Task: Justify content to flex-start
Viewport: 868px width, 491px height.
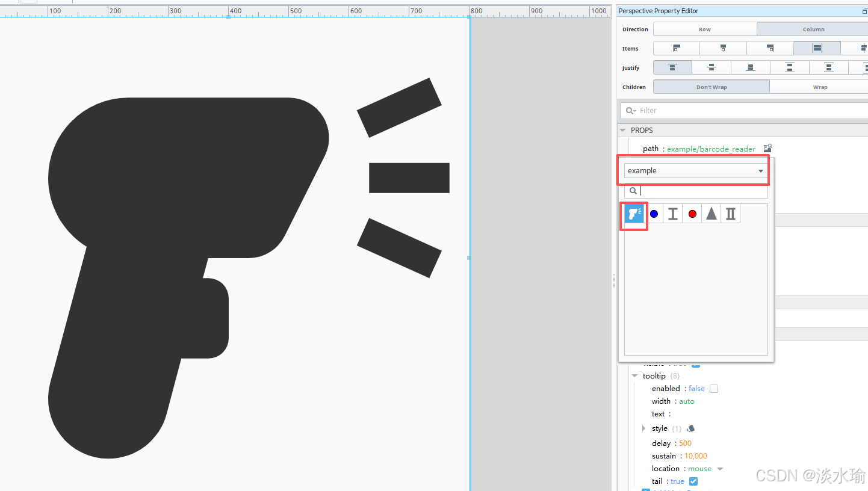Action: tap(672, 67)
